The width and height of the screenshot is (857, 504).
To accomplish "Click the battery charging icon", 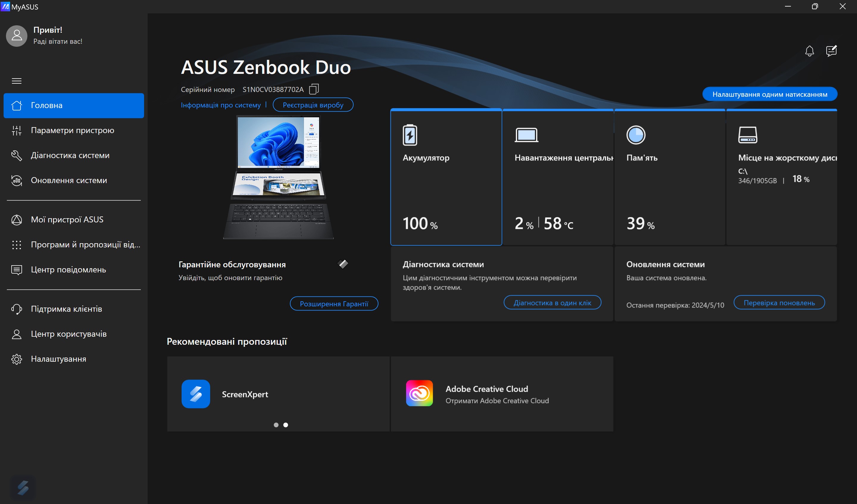I will point(410,135).
